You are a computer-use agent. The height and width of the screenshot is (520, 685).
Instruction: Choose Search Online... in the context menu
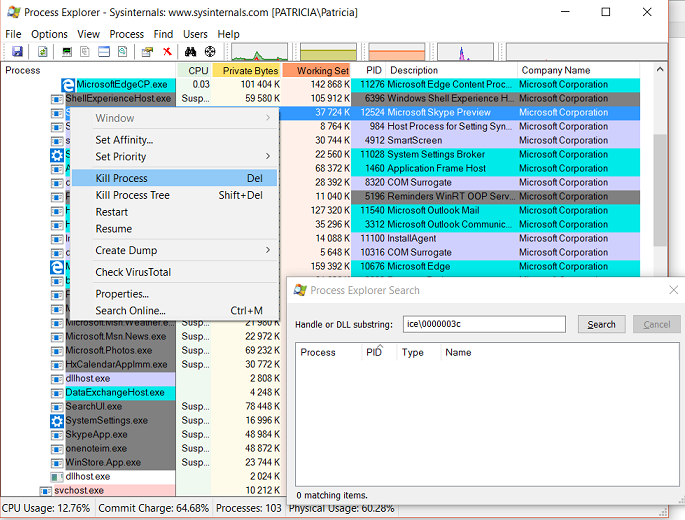(x=174, y=311)
